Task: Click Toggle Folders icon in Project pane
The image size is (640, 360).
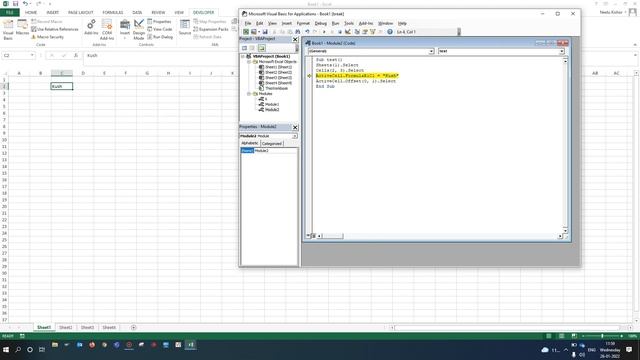Action: point(262,48)
